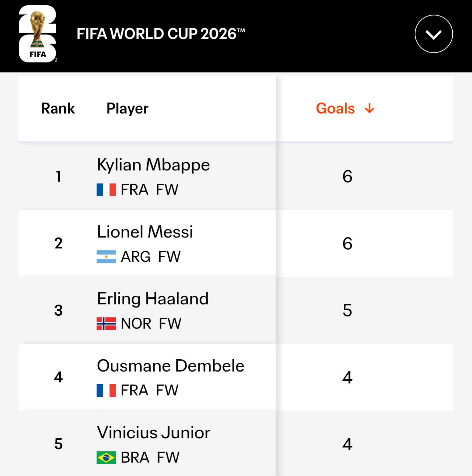Select the ARG team code label
The image size is (472, 476).
(x=136, y=257)
